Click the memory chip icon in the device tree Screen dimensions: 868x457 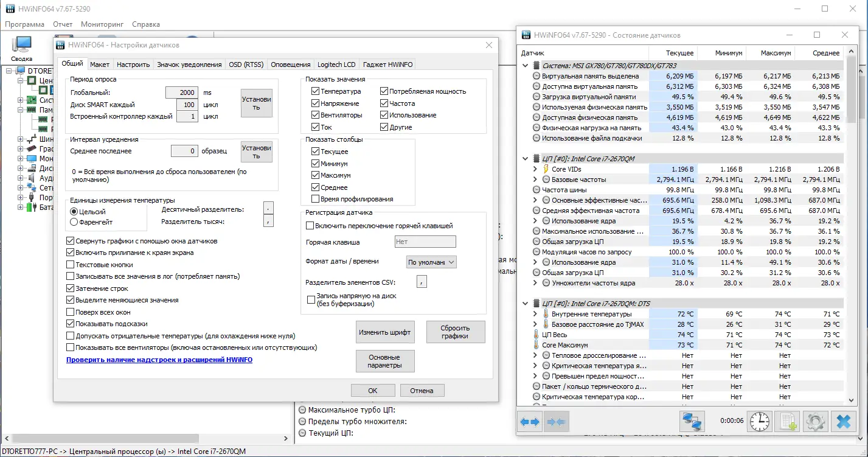(30, 110)
